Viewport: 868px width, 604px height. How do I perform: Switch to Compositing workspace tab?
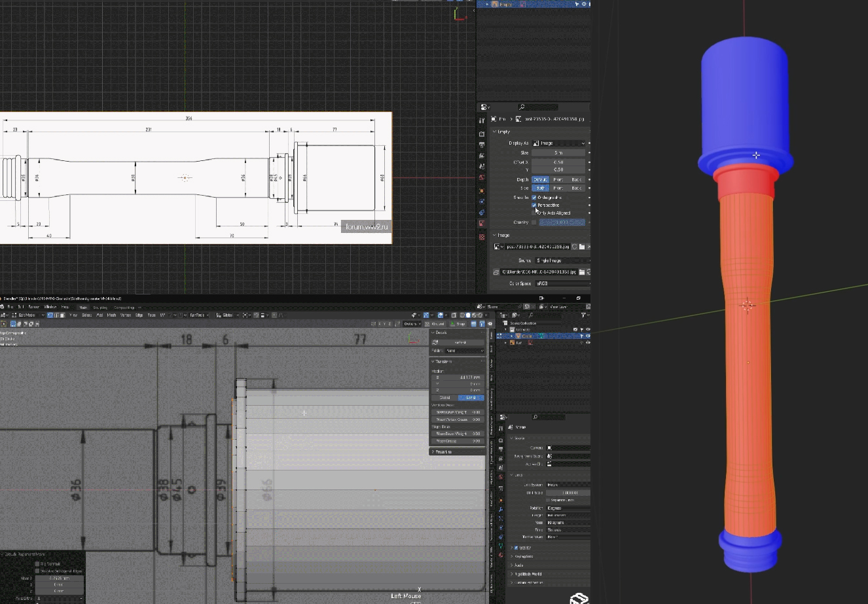[124, 307]
